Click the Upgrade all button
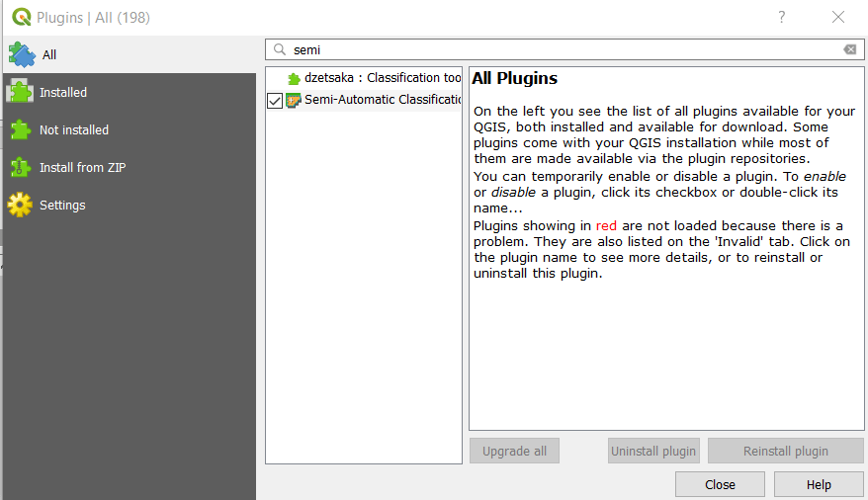The image size is (868, 500). (x=514, y=452)
